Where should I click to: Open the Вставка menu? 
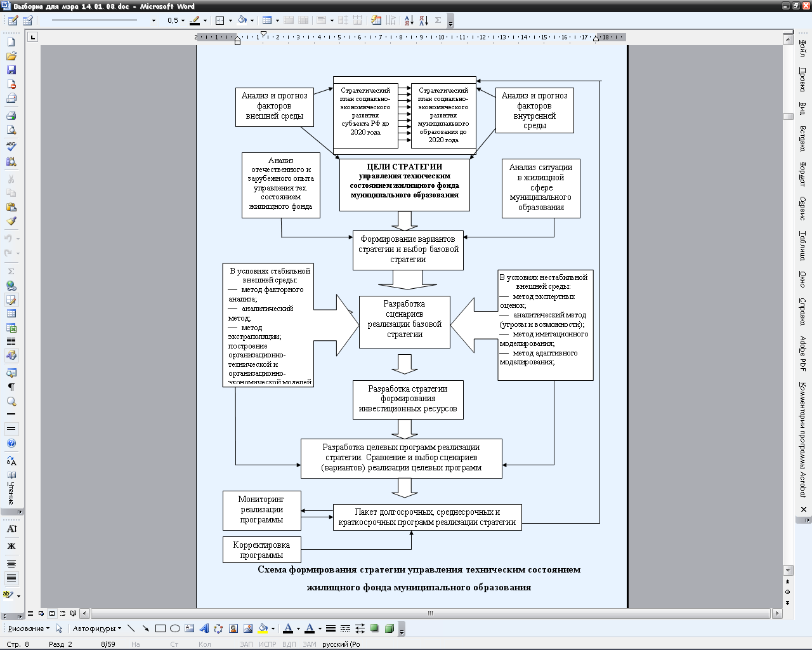[802, 138]
